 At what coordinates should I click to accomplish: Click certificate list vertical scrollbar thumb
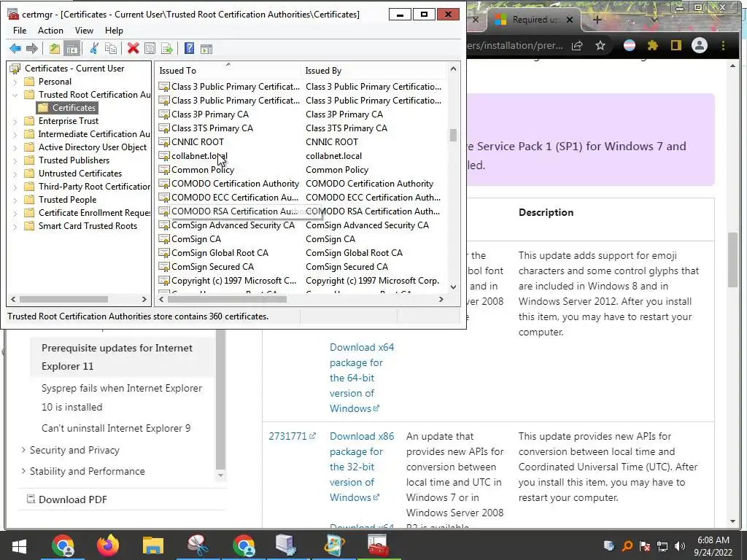[453, 135]
